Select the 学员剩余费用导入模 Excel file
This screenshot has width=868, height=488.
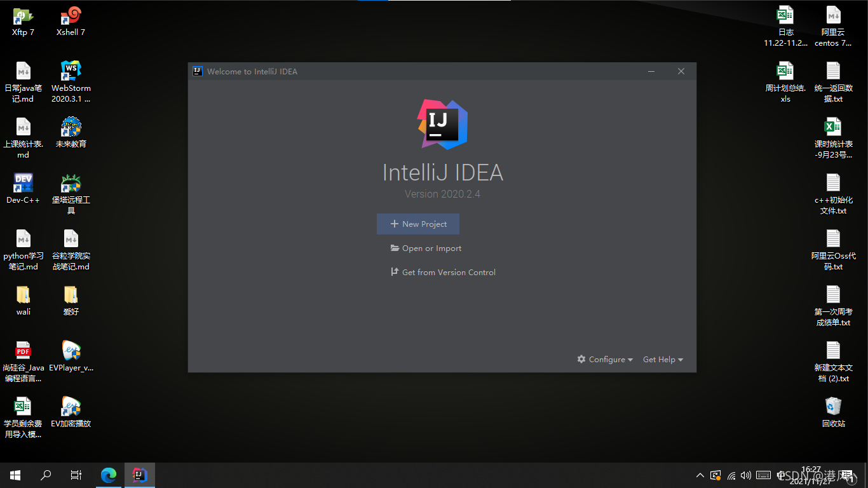coord(23,417)
